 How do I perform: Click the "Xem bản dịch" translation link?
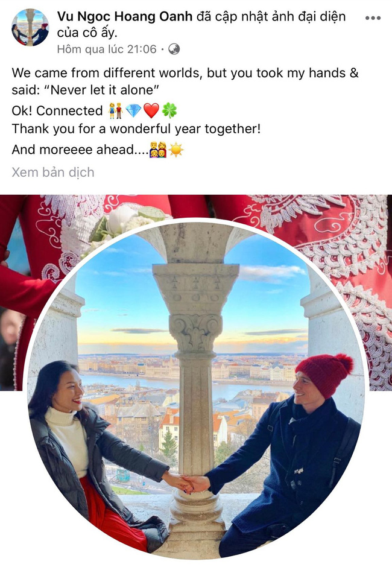53,172
